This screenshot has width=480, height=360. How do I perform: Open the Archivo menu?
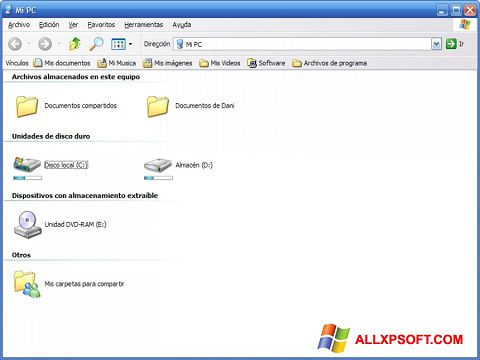[19, 25]
